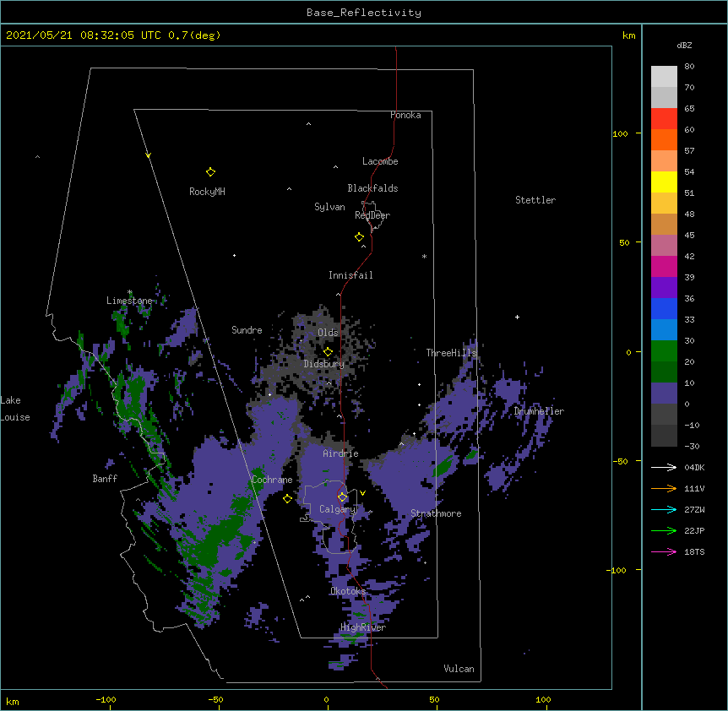Click the white plus marker below Stettler
Image resolution: width=728 pixels, height=711 pixels.
point(517,317)
